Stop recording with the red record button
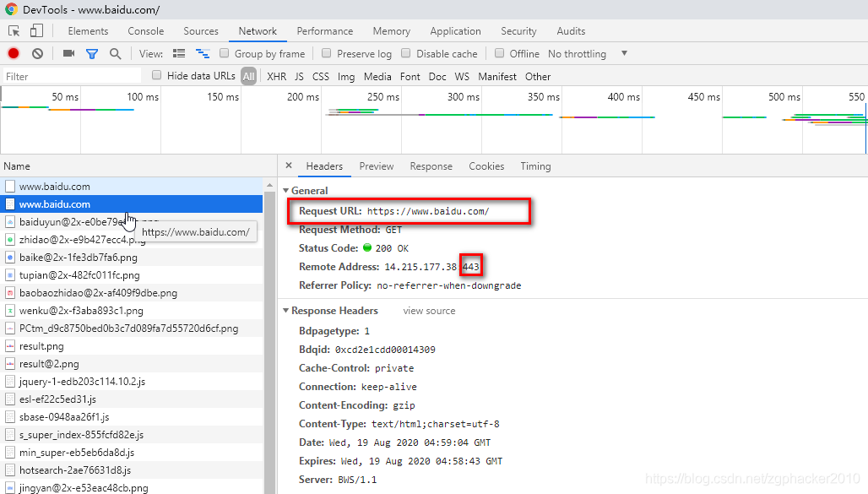Viewport: 868px width, 494px height. [14, 54]
